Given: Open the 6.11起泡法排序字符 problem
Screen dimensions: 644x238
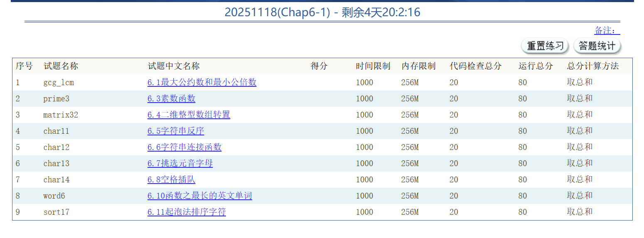Looking at the screenshot, I should pos(187,212).
